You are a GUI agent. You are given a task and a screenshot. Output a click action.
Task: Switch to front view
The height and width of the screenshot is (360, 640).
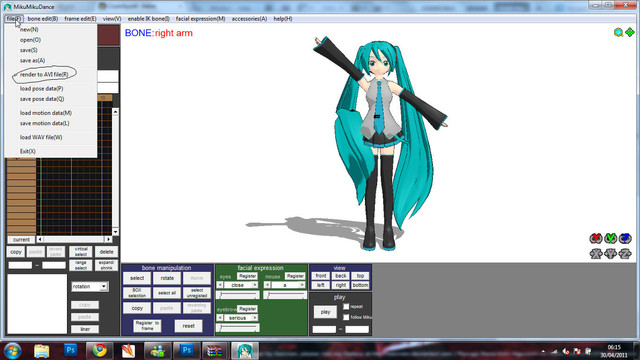click(x=321, y=276)
